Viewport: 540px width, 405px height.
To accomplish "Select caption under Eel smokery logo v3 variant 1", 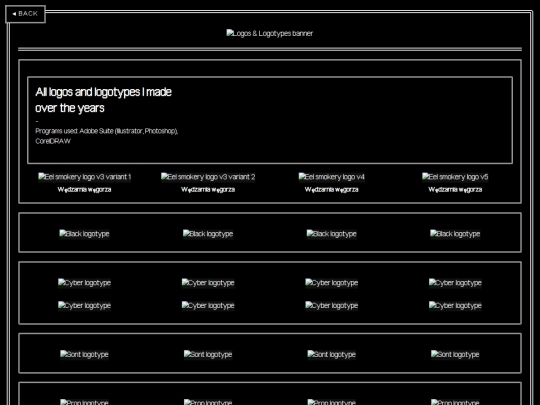I will click(84, 189).
